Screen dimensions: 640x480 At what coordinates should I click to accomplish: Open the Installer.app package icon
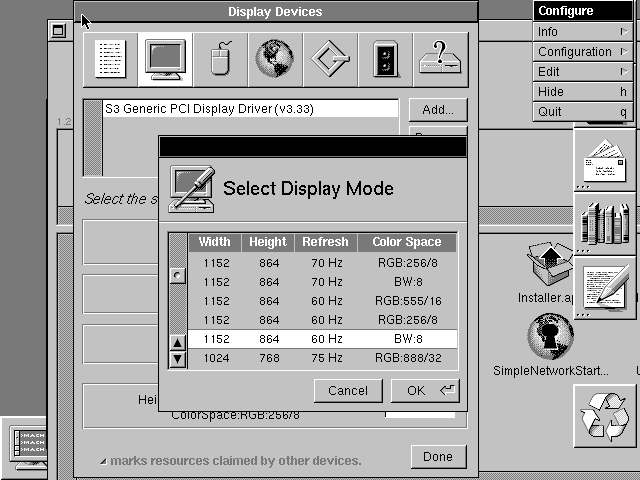(551, 264)
